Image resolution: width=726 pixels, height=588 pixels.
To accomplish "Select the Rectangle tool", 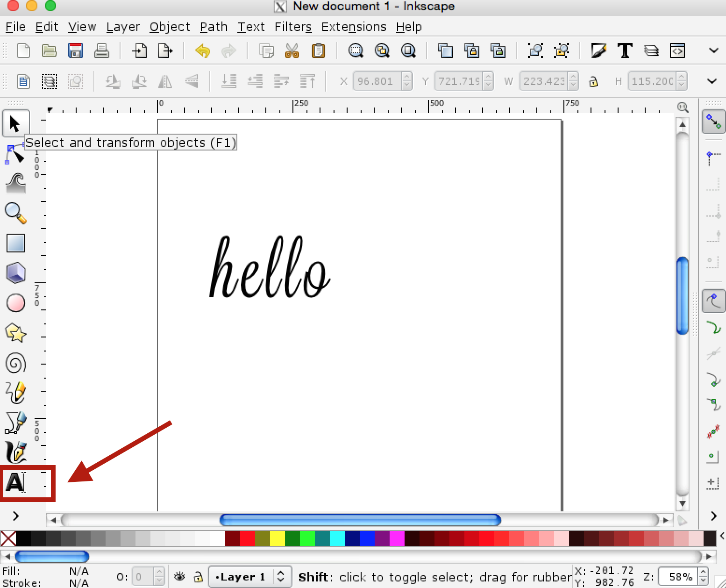I will pos(15,243).
